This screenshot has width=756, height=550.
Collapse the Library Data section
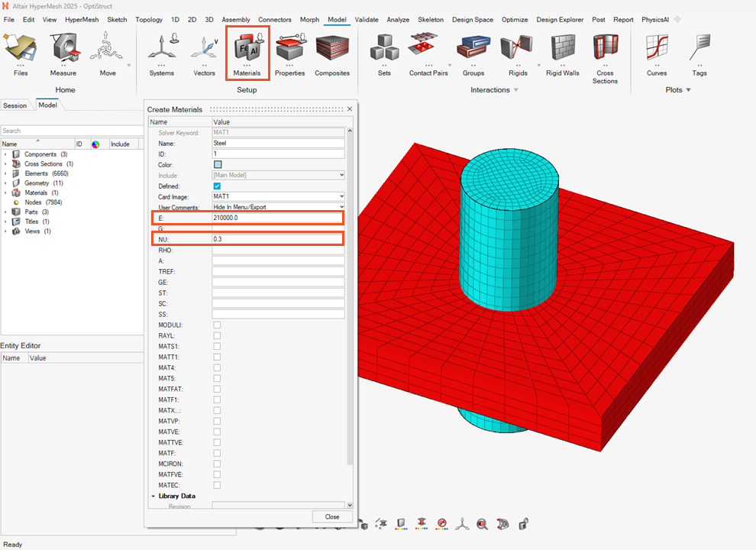(x=153, y=496)
